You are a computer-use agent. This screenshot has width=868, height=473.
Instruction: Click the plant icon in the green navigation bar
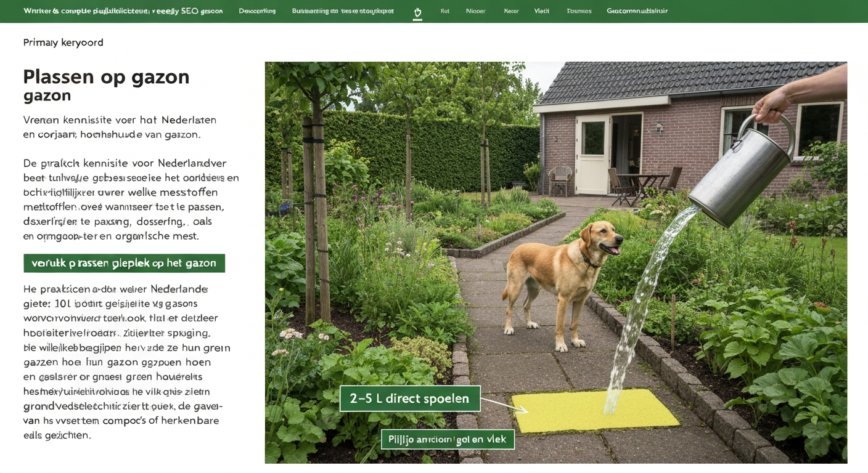tap(417, 12)
